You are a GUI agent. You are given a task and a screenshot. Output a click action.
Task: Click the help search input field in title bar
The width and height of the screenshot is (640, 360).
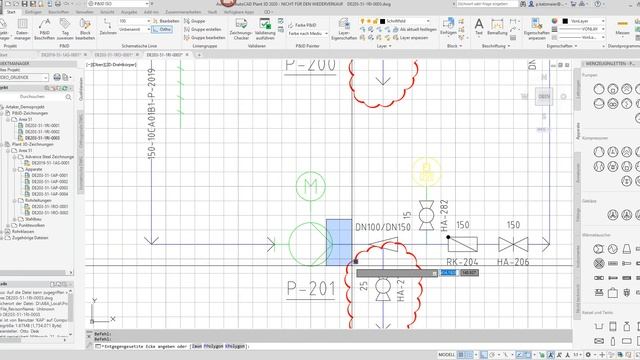[x=487, y=4]
